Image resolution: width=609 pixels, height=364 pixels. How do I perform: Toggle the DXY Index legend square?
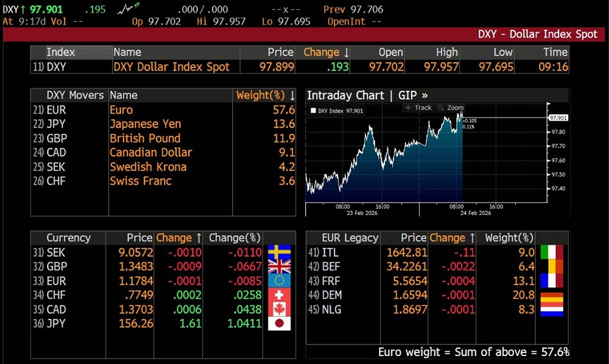tap(313, 111)
